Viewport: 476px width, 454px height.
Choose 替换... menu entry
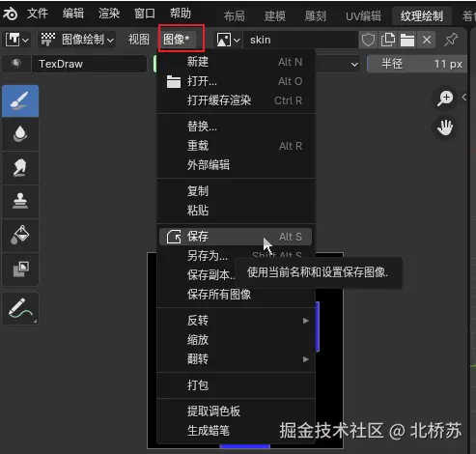tap(236, 127)
